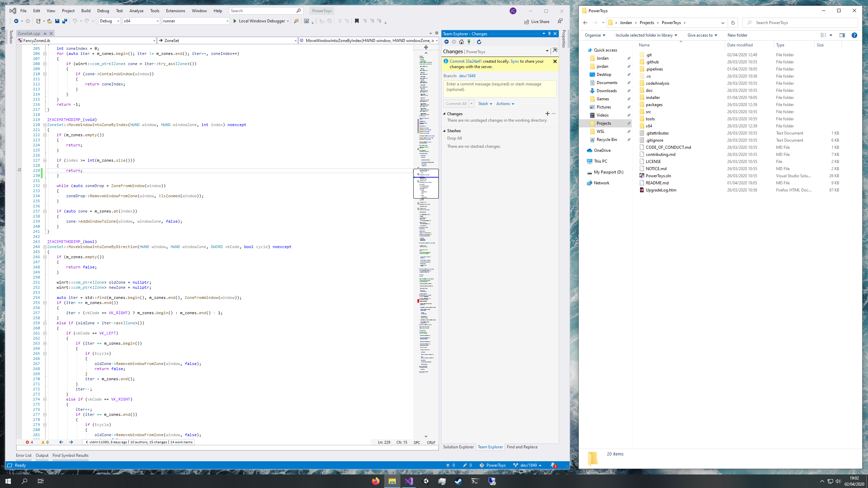Click the editor vertical scrollbar map thumb
Image resolution: width=868 pixels, height=488 pixels.
coord(426,184)
